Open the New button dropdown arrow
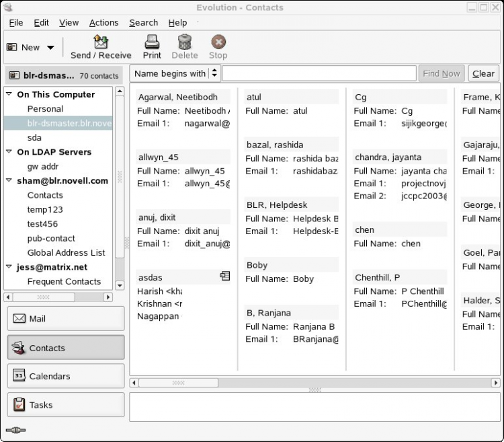The height and width of the screenshot is (442, 504). click(x=50, y=48)
